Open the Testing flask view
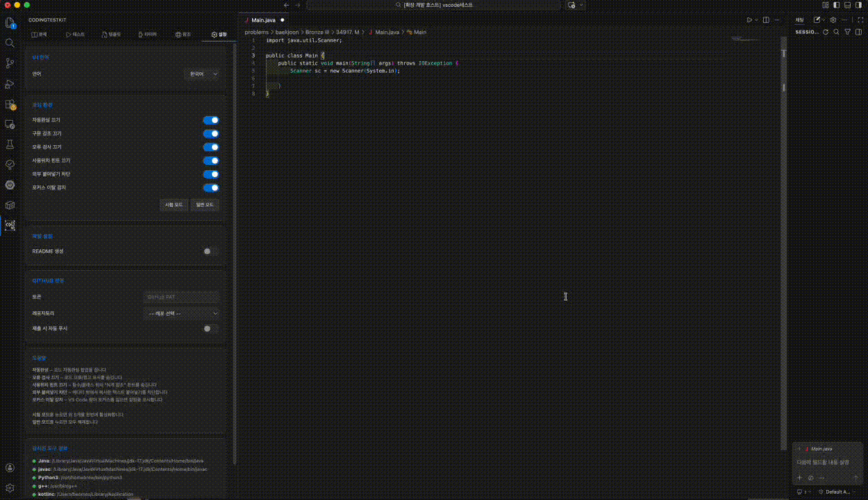868x500 pixels. click(x=10, y=144)
